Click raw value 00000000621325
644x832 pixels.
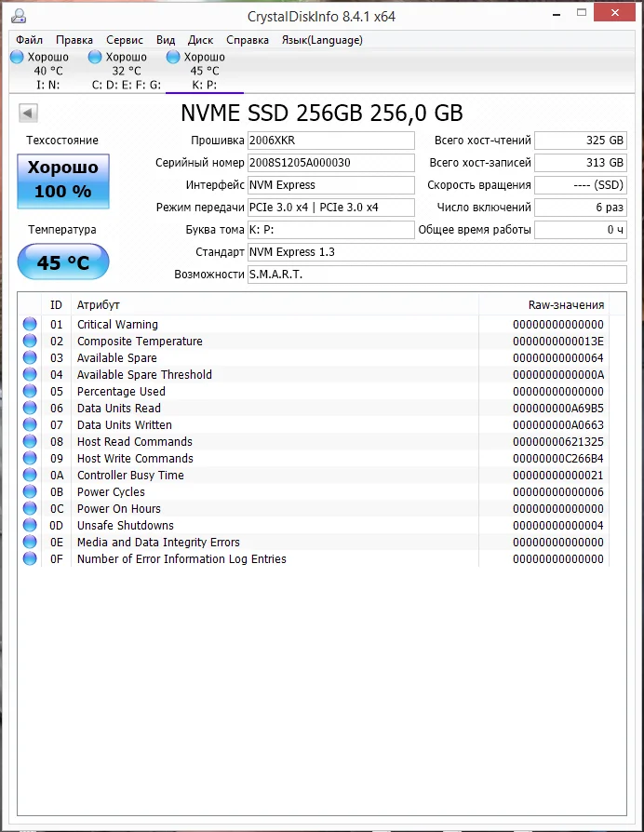[558, 441]
